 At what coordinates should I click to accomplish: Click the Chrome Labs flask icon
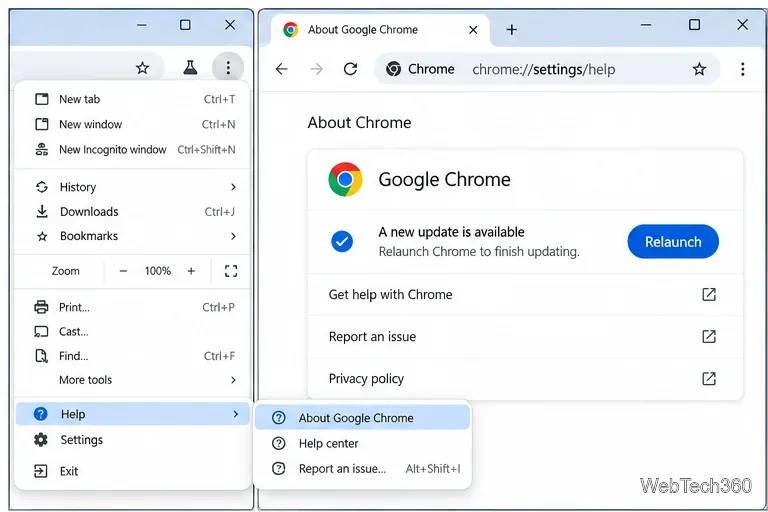tap(190, 68)
